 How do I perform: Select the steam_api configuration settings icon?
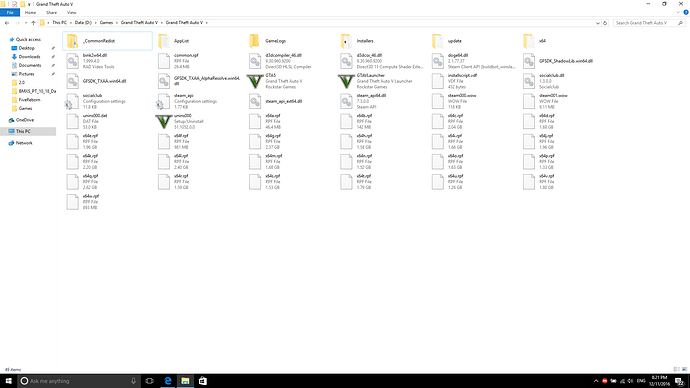pyautogui.click(x=163, y=102)
